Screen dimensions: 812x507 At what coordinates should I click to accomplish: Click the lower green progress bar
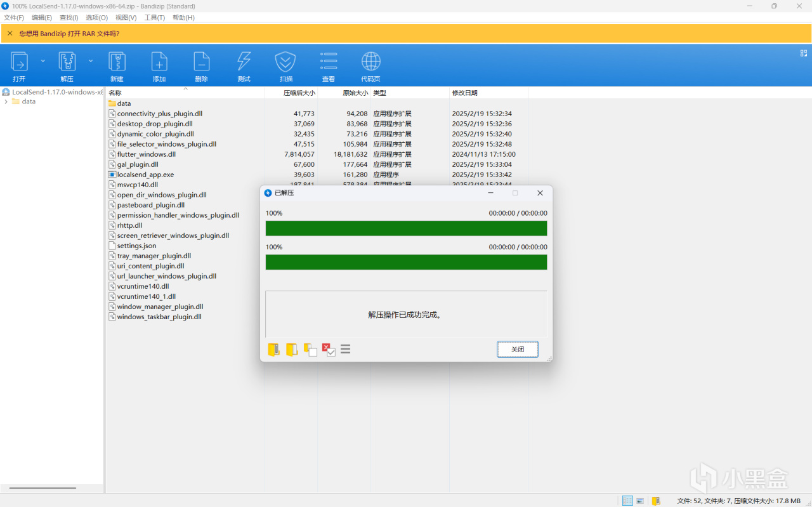click(x=406, y=262)
